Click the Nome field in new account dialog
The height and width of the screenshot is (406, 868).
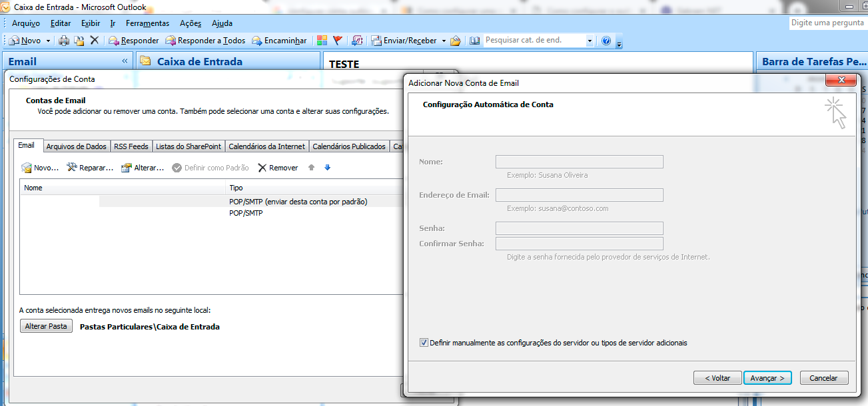coord(580,162)
